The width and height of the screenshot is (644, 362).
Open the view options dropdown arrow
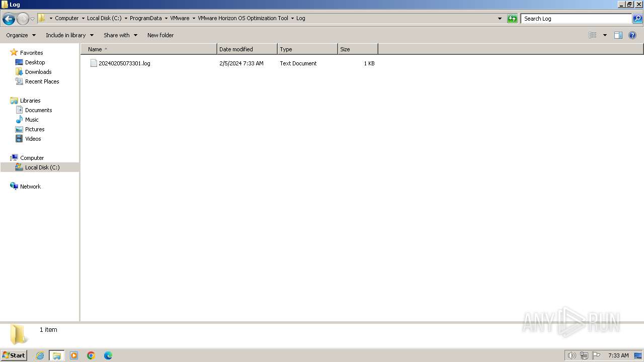(x=605, y=35)
